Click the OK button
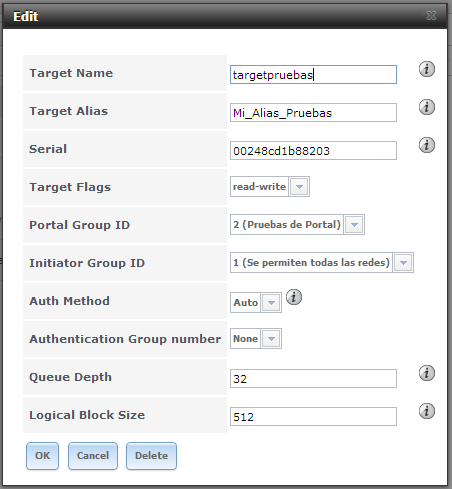This screenshot has width=452, height=489. 42,456
